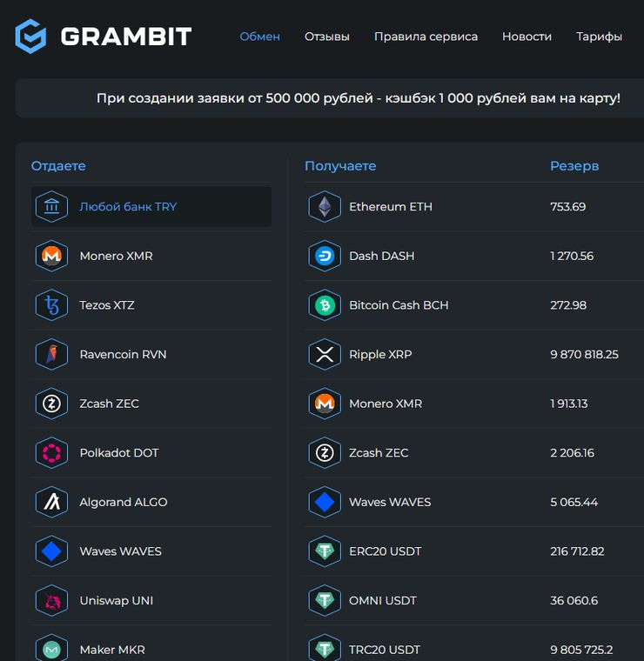
Task: Select Monero XMR in Получаете column
Action: click(474, 404)
